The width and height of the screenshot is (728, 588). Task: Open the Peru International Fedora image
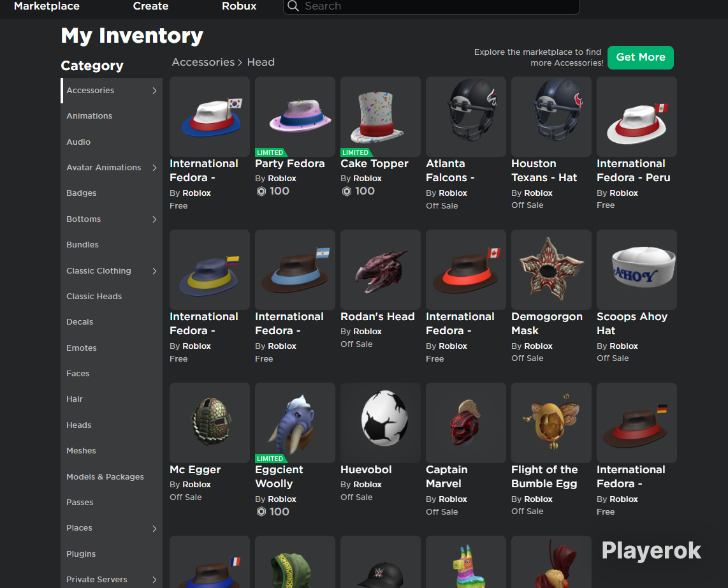pos(637,117)
